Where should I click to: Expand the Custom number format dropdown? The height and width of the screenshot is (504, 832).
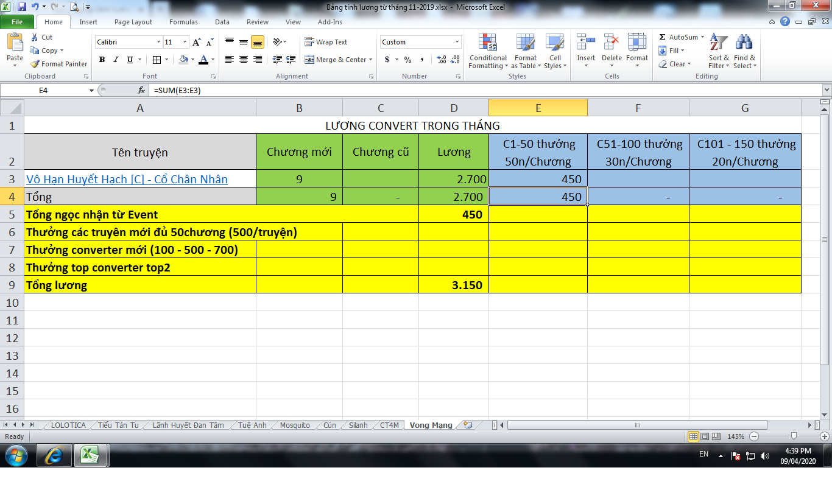point(457,42)
